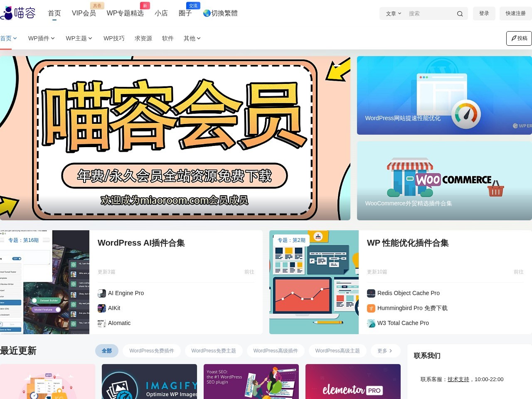Open the AIomatic link

tap(119, 323)
